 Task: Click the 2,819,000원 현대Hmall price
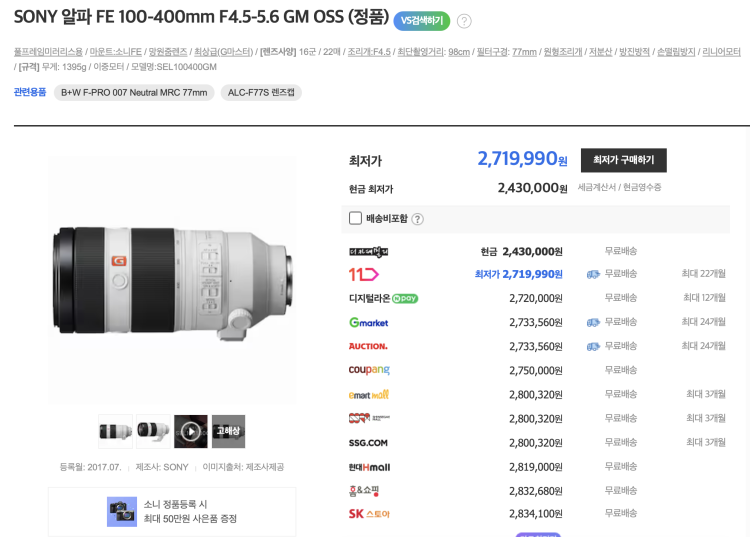point(536,467)
